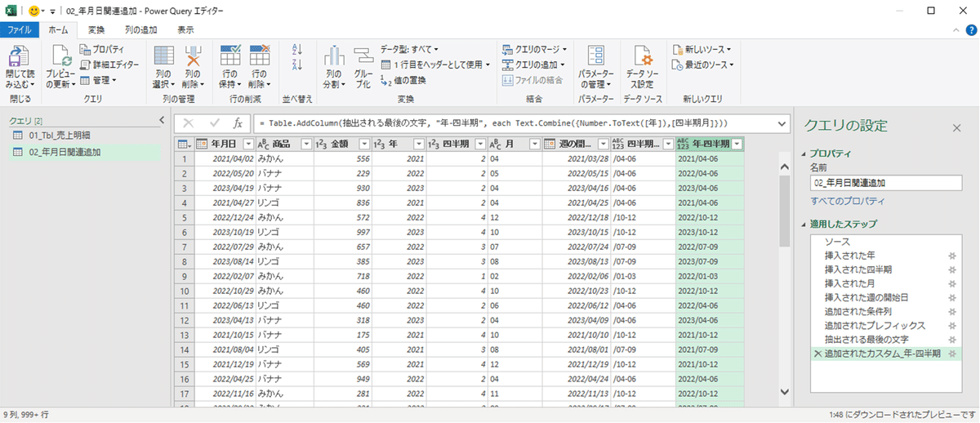This screenshot has width=980, height=423.
Task: Sort ascending with the A-Z icon
Action: click(297, 50)
